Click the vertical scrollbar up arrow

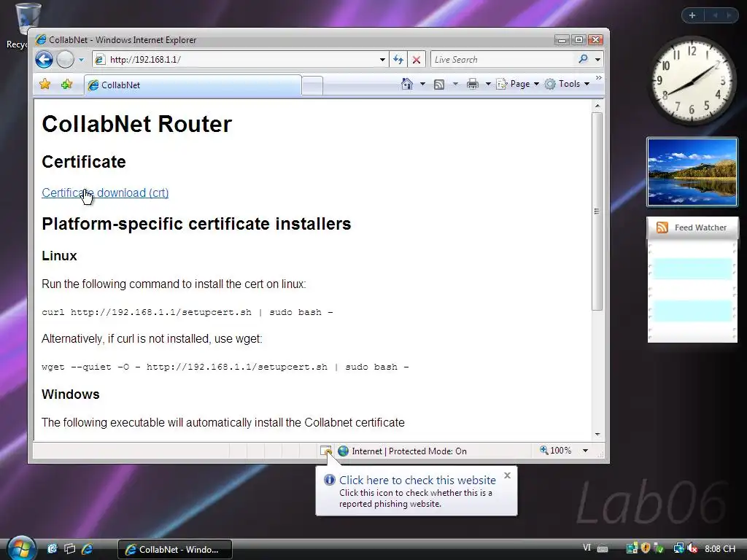click(597, 106)
